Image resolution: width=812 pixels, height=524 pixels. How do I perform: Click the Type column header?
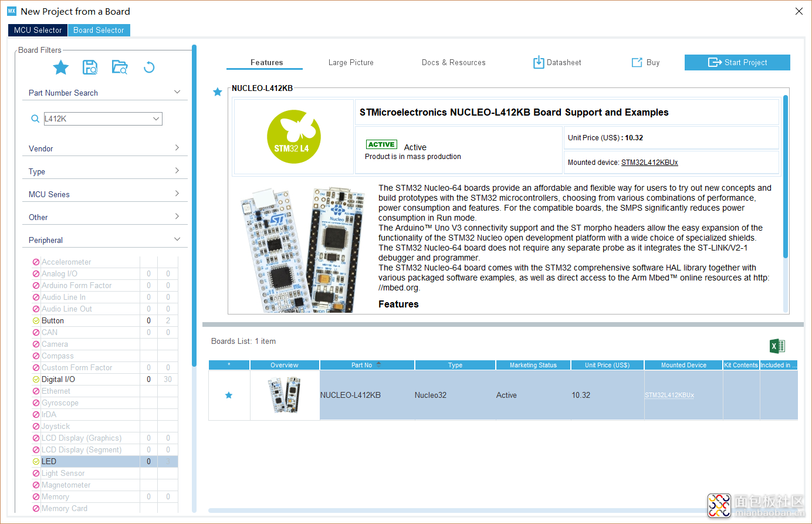click(x=455, y=365)
